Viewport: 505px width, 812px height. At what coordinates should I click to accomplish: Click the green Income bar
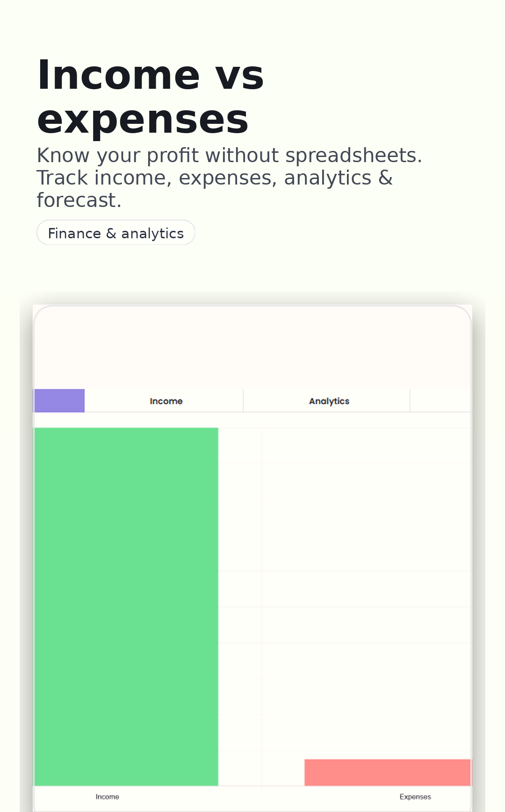[x=126, y=606]
